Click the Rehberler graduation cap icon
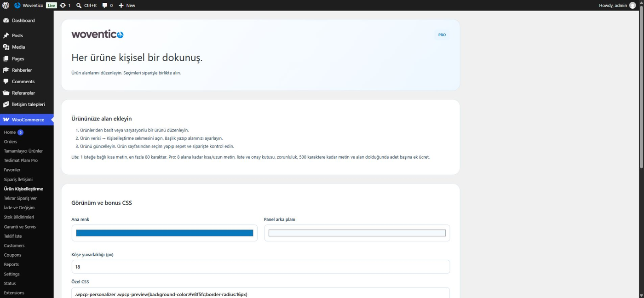 6,70
